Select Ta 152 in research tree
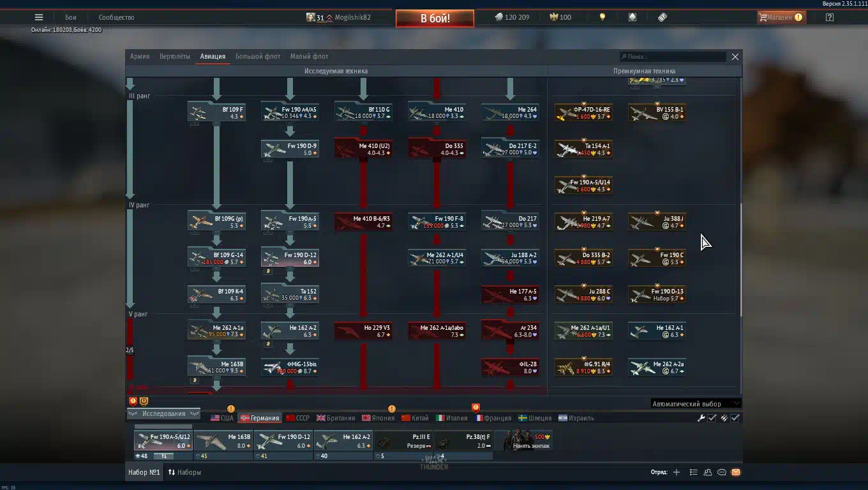 pos(290,294)
